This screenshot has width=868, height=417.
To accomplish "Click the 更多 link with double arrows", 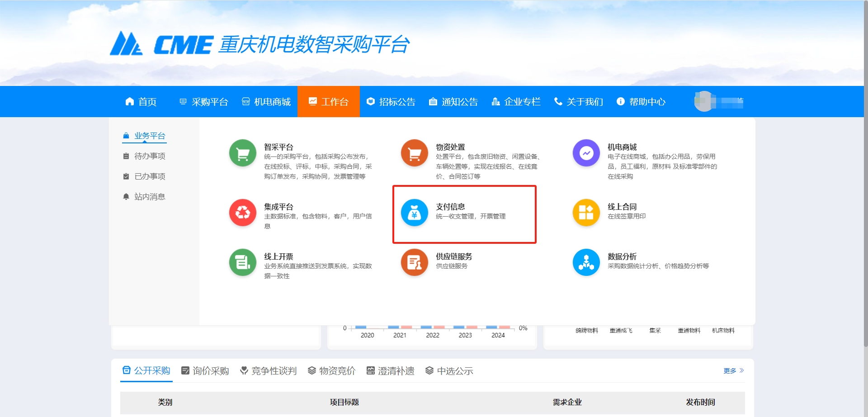I will (733, 371).
